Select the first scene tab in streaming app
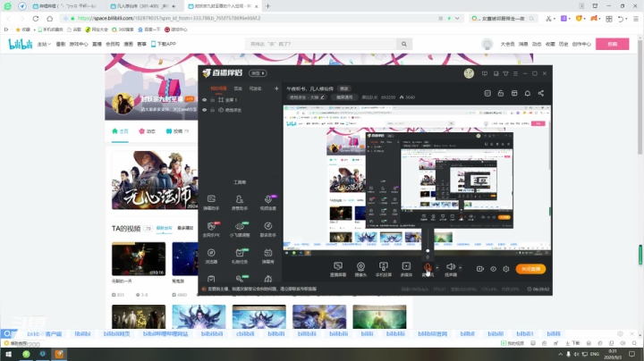The height and width of the screenshot is (361, 644). [x=218, y=88]
